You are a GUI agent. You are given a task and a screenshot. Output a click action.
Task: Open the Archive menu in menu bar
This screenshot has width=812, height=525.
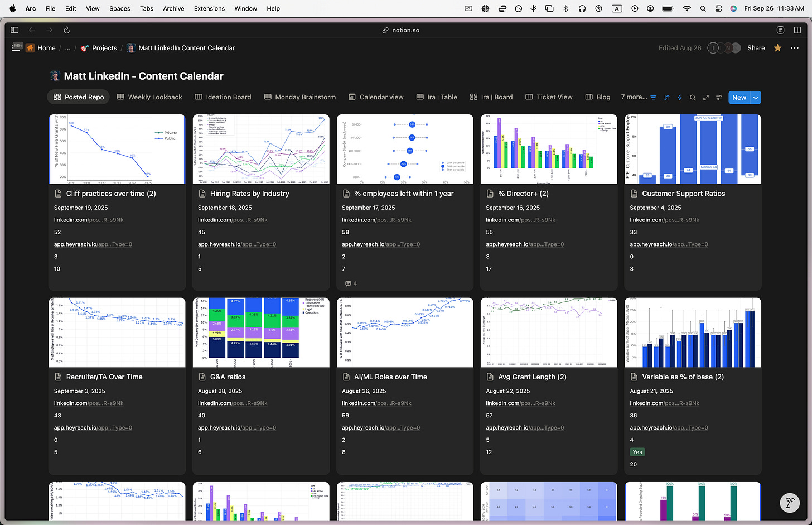click(x=173, y=8)
